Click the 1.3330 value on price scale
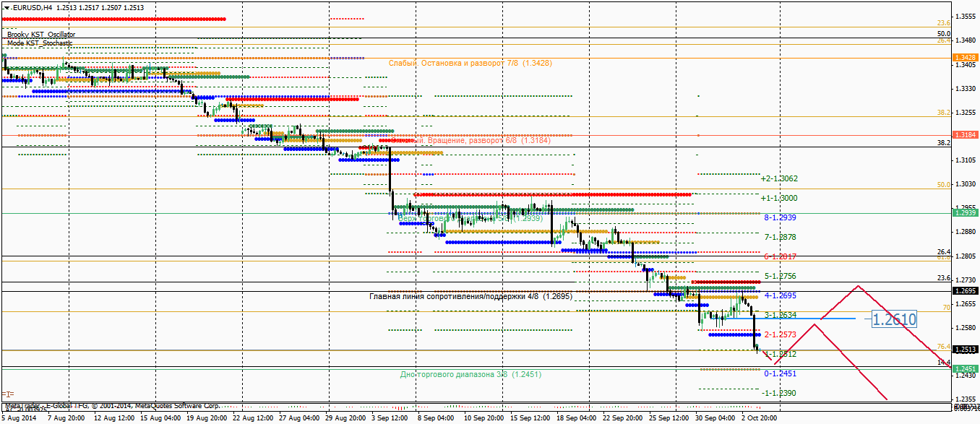Image resolution: width=980 pixels, height=424 pixels. point(966,88)
